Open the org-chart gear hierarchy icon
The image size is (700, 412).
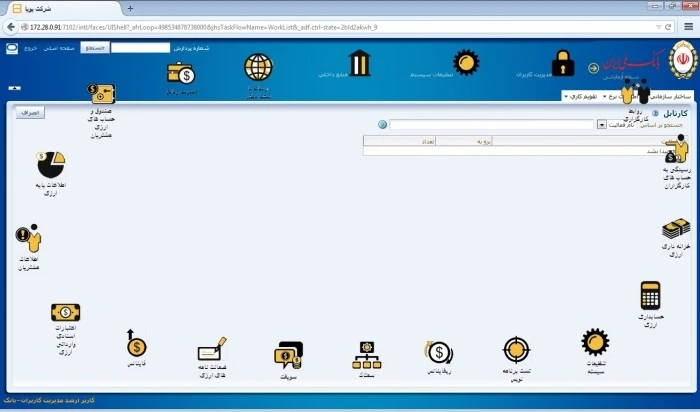coord(367,355)
